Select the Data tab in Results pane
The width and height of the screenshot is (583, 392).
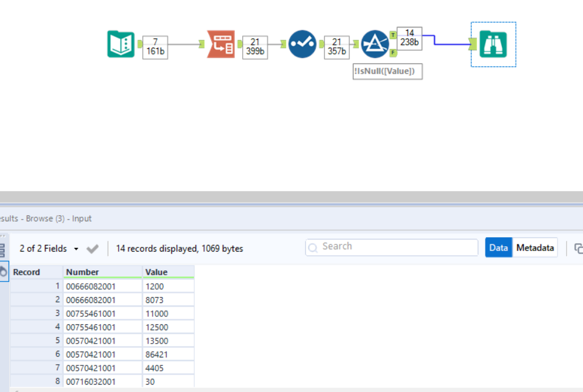(498, 247)
